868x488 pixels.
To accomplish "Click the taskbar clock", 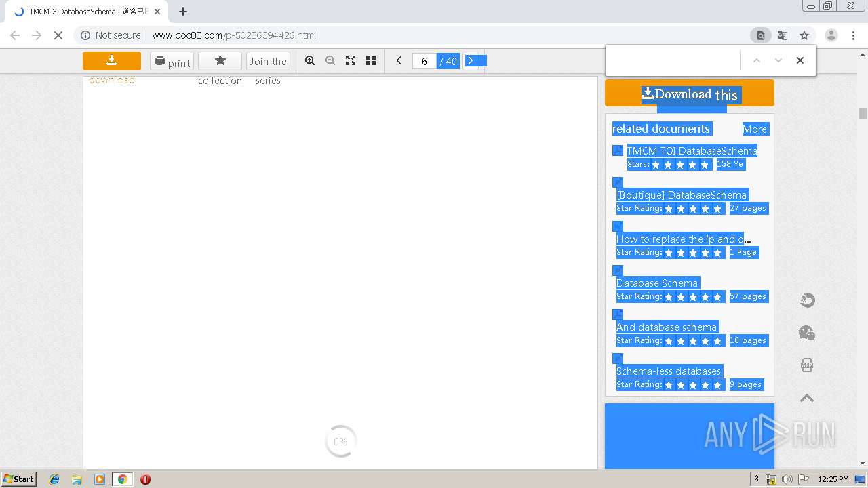I will click(x=833, y=479).
